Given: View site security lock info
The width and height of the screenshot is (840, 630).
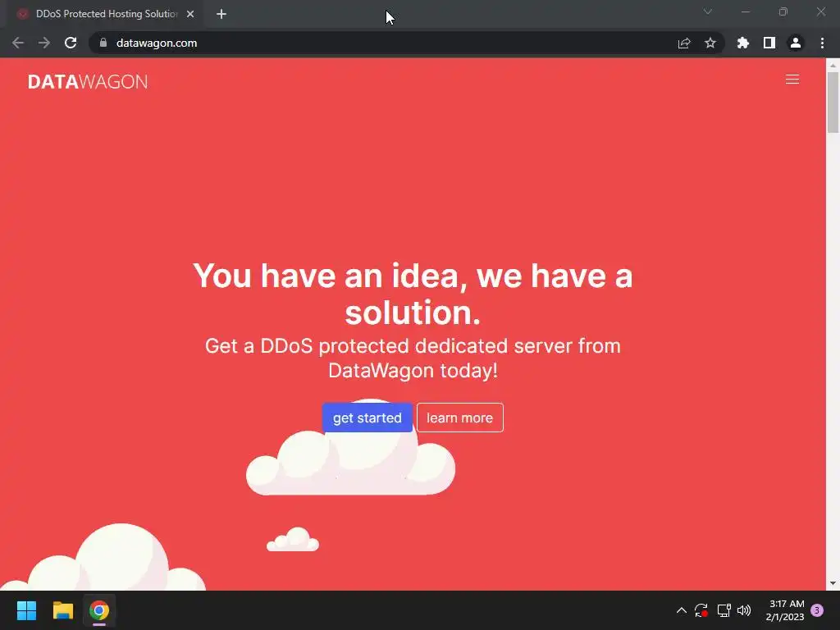Looking at the screenshot, I should pyautogui.click(x=103, y=43).
